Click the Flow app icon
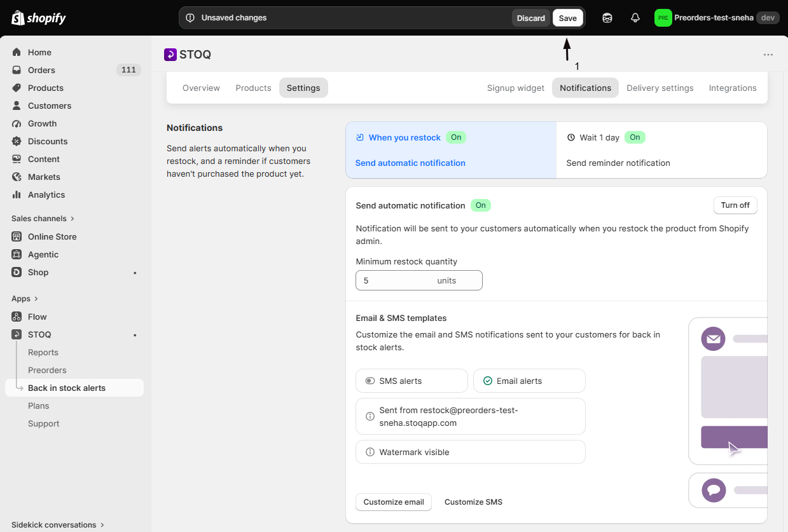The width and height of the screenshot is (788, 532). (x=17, y=317)
